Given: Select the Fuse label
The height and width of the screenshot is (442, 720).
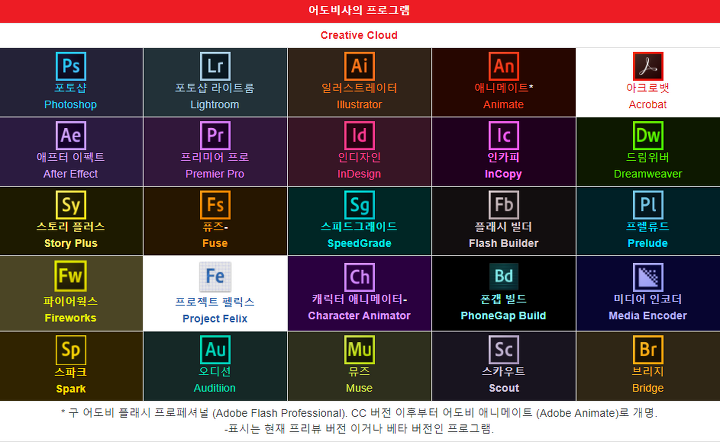Looking at the screenshot, I should point(215,243).
